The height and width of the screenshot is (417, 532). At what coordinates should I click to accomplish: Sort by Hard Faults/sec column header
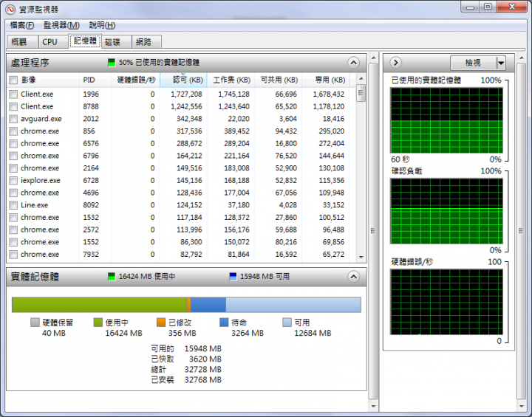point(136,80)
